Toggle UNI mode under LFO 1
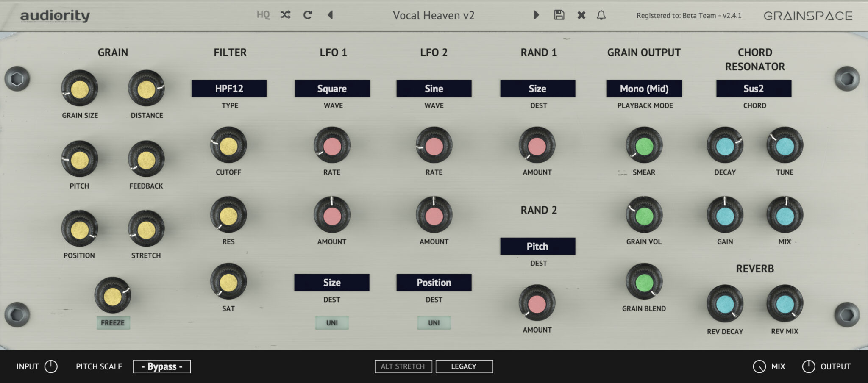Image resolution: width=868 pixels, height=383 pixels. [x=332, y=322]
